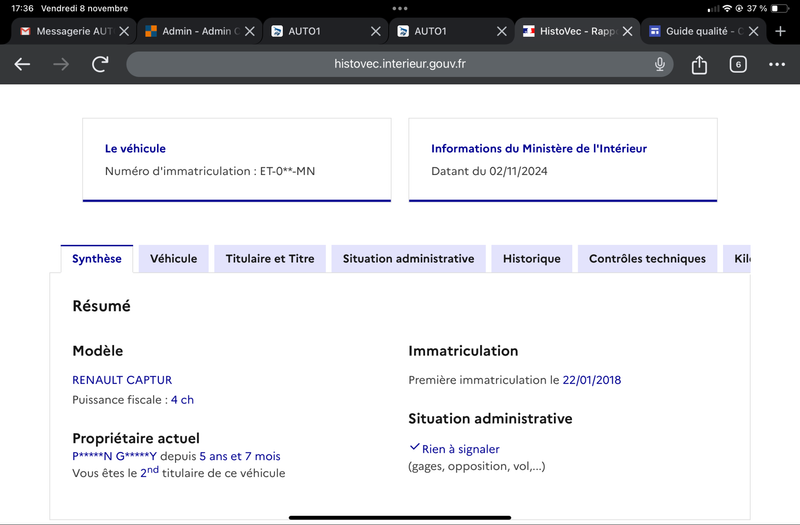Close the first AUTO1 tab

tap(376, 32)
